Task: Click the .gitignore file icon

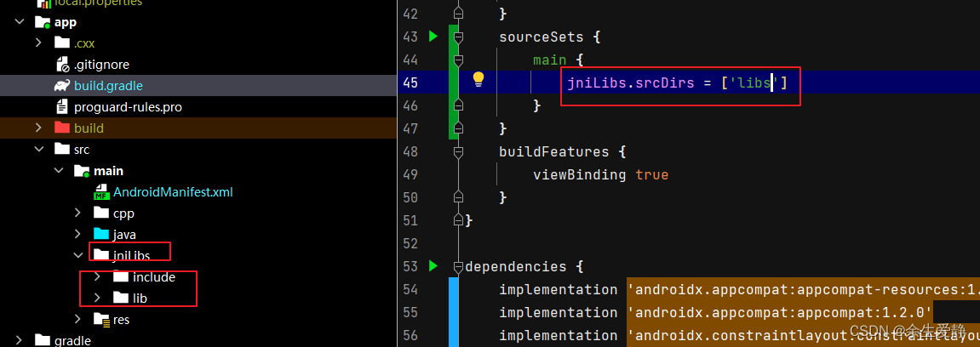Action: point(62,64)
